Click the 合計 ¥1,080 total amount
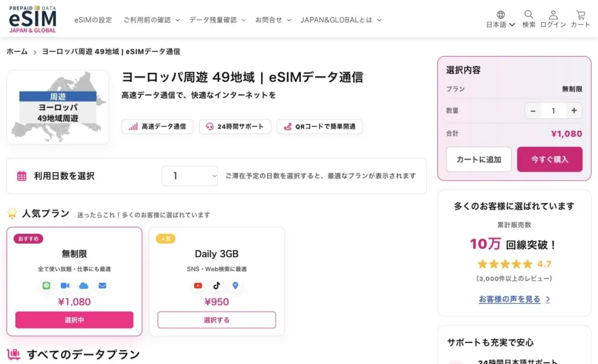This screenshot has height=364, width=598. pos(566,134)
